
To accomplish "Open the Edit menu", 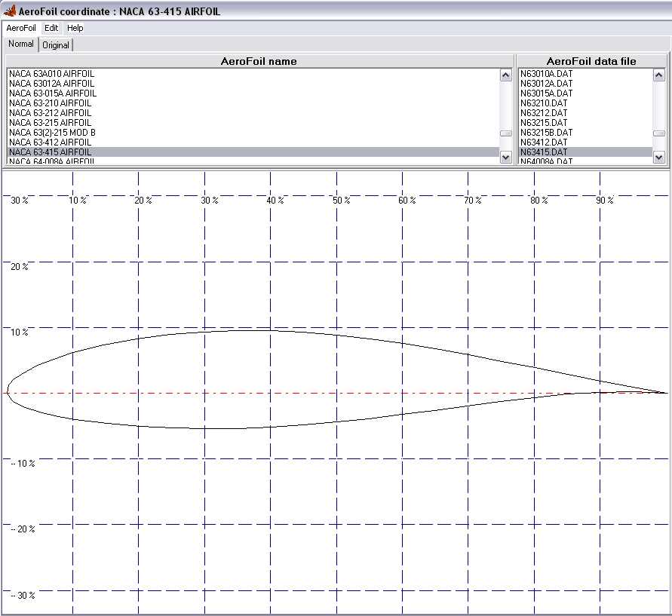I will tap(51, 28).
